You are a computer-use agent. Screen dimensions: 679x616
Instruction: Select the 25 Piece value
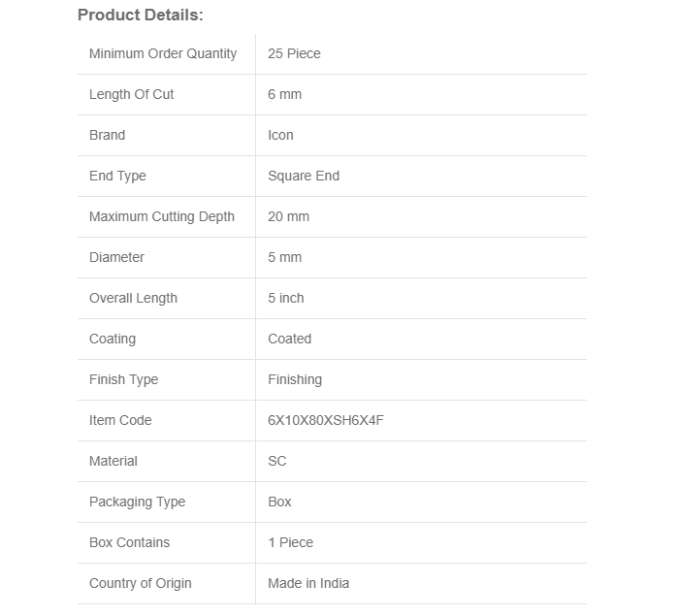(294, 54)
